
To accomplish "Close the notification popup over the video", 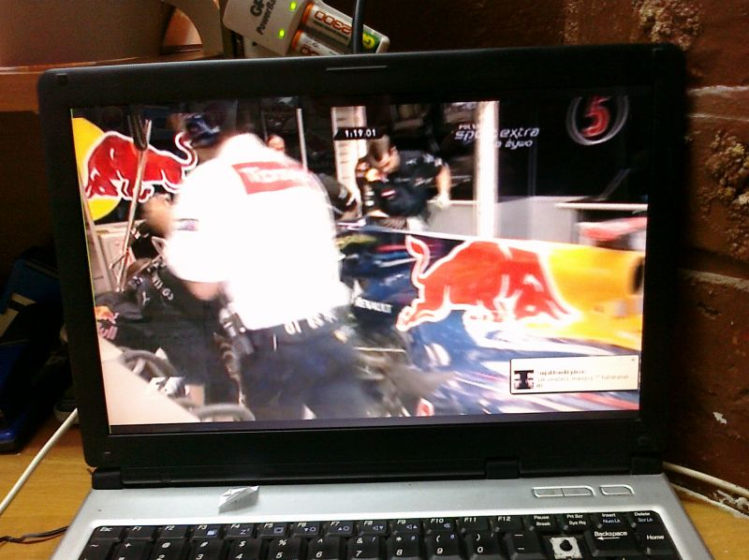I will (x=634, y=359).
